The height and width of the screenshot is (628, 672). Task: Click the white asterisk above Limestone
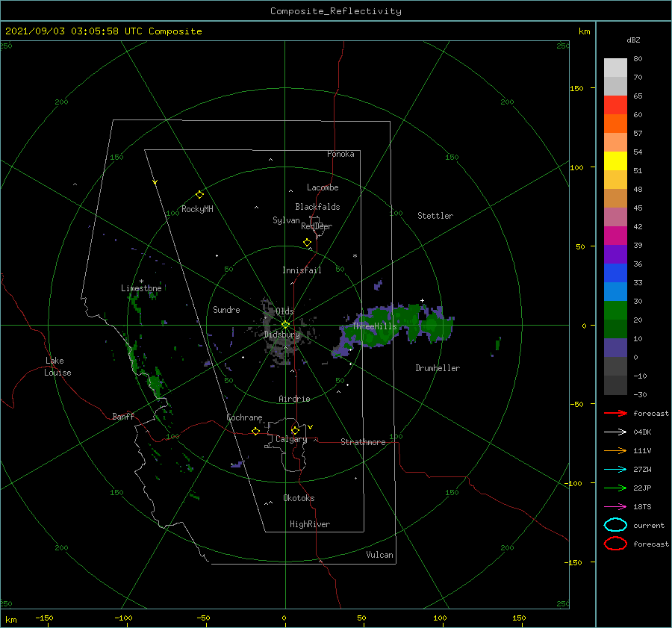(x=141, y=282)
